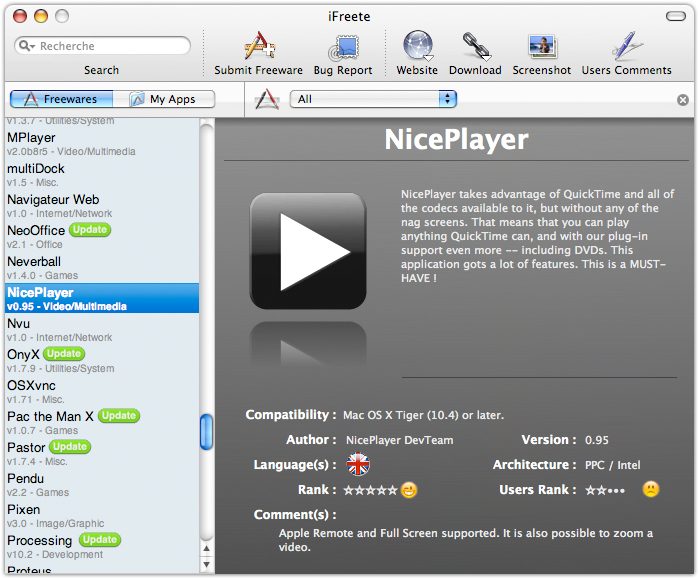Viewport: 699px width, 579px height.
Task: Click the NicePlayer play-button app icon
Action: (308, 251)
